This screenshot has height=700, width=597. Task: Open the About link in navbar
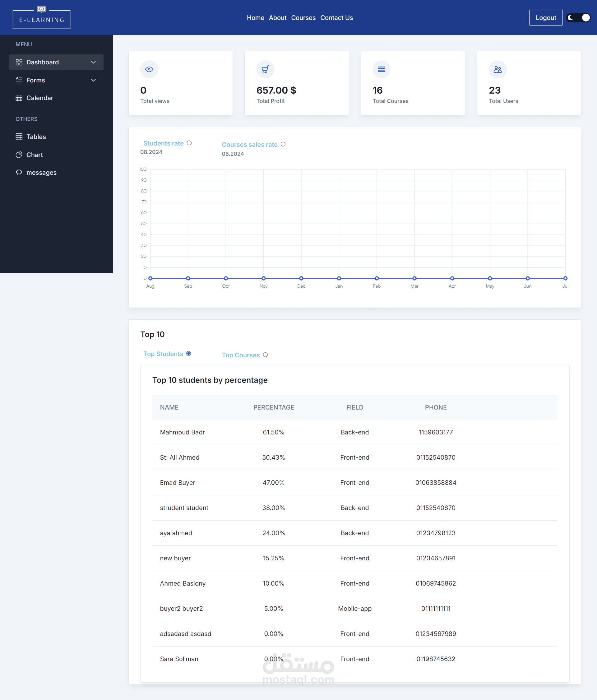[x=277, y=17]
